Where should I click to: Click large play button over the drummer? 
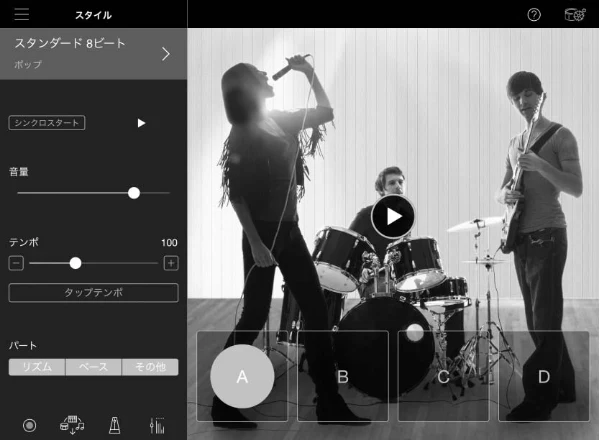click(x=393, y=217)
